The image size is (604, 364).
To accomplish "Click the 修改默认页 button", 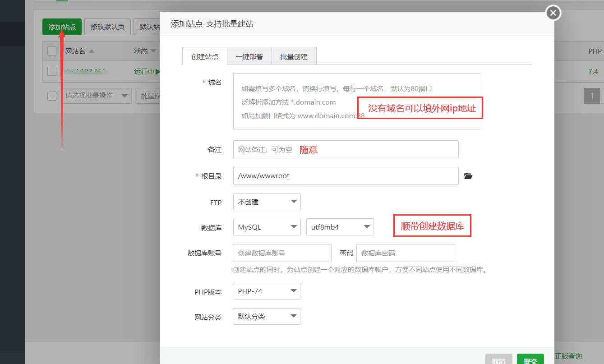I will point(107,27).
